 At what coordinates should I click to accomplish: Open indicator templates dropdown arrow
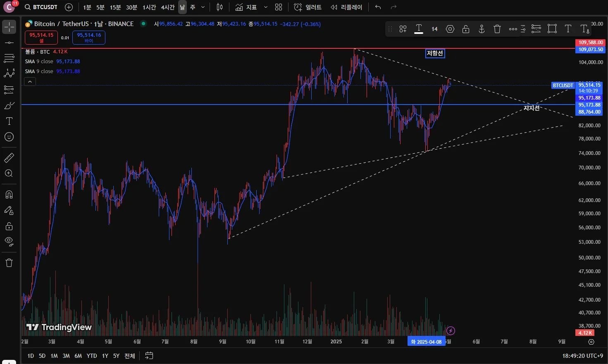pos(266,7)
